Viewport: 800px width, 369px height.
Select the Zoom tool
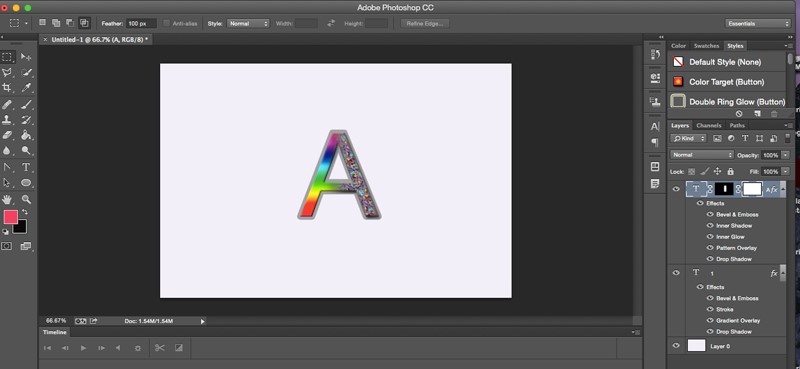point(26,200)
